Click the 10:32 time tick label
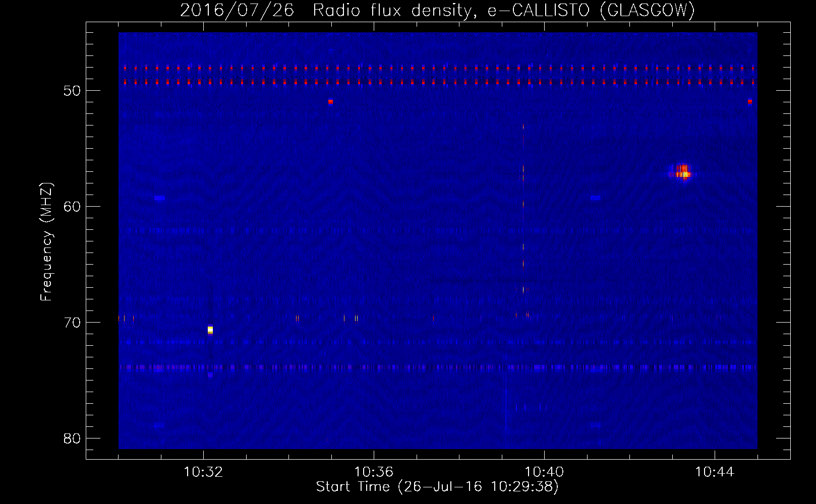 (203, 472)
